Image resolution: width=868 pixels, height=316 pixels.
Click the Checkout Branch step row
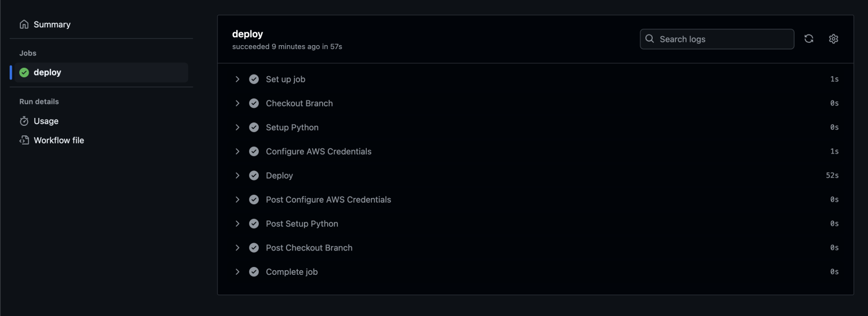pos(299,103)
